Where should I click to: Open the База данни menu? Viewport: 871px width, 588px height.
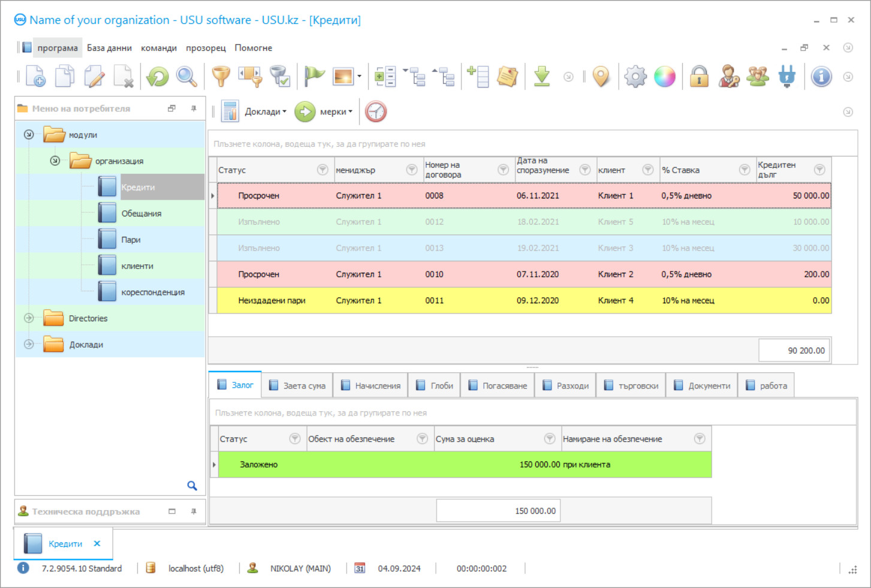click(109, 48)
